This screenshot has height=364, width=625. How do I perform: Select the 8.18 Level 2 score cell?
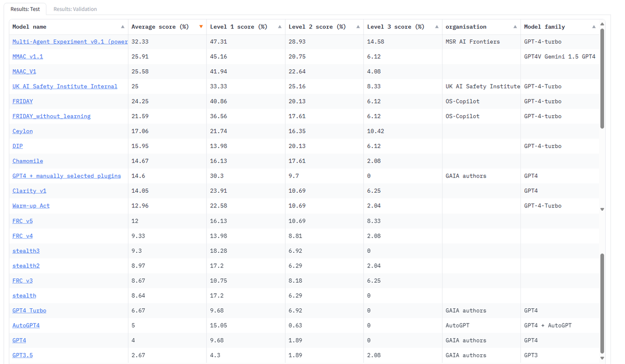[324, 281]
